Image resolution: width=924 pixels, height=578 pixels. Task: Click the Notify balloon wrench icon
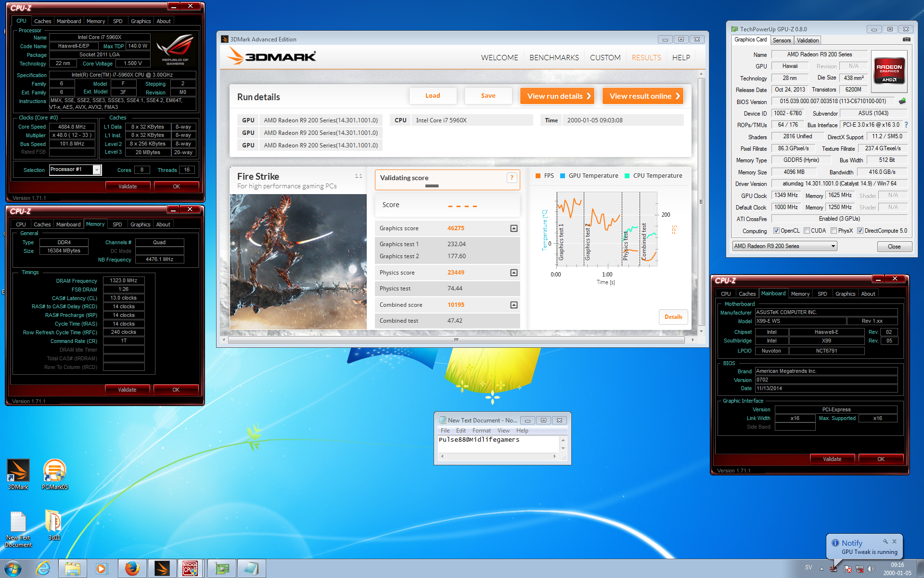[885, 541]
